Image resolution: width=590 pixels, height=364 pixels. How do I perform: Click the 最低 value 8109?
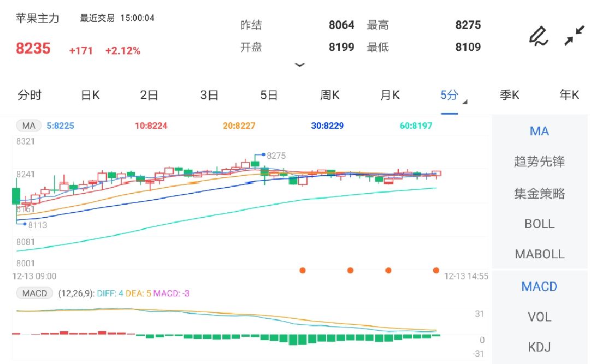pos(468,47)
